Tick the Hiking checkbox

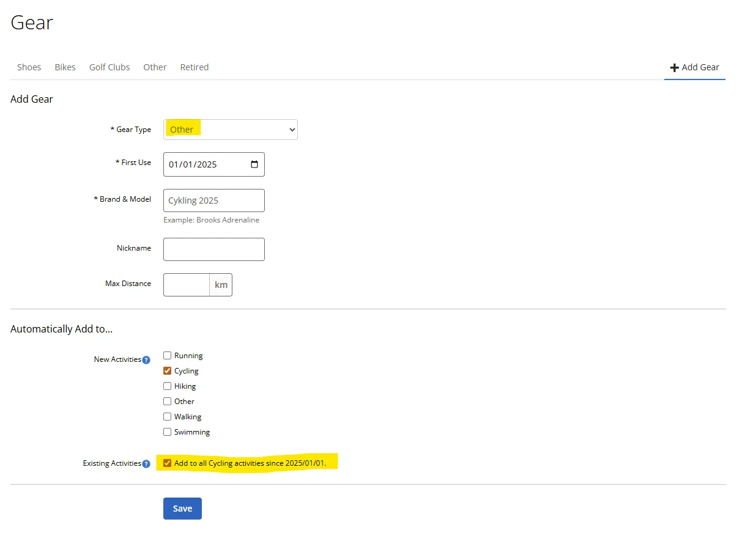[168, 386]
